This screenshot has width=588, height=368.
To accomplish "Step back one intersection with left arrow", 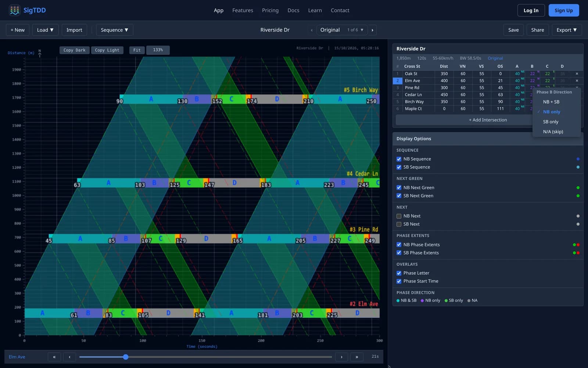I will pos(70,357).
